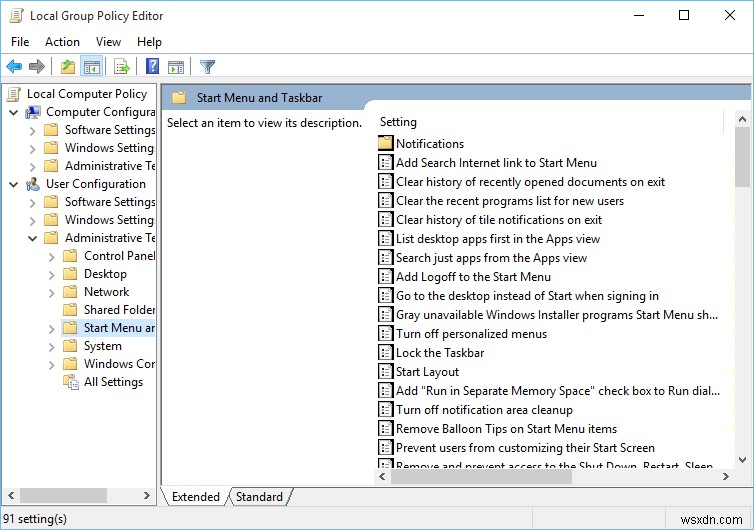Click the Export List toolbar icon
754x530 pixels.
coord(122,67)
